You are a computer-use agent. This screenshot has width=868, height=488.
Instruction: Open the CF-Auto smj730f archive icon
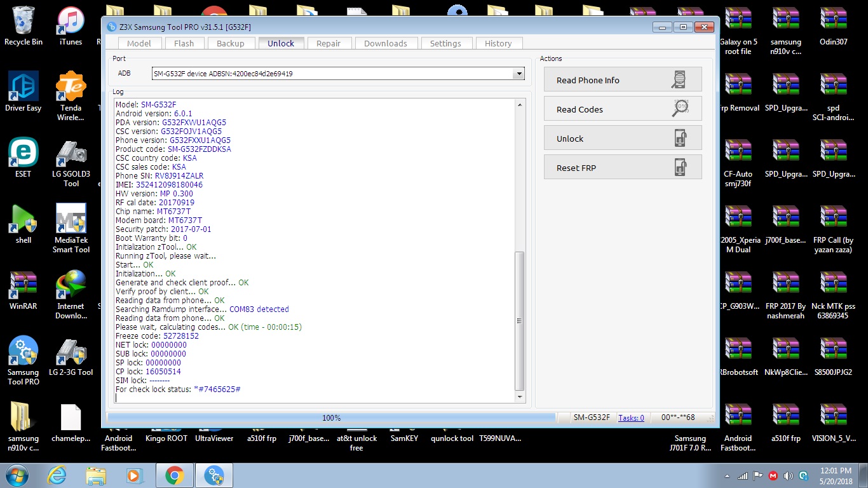coord(738,163)
